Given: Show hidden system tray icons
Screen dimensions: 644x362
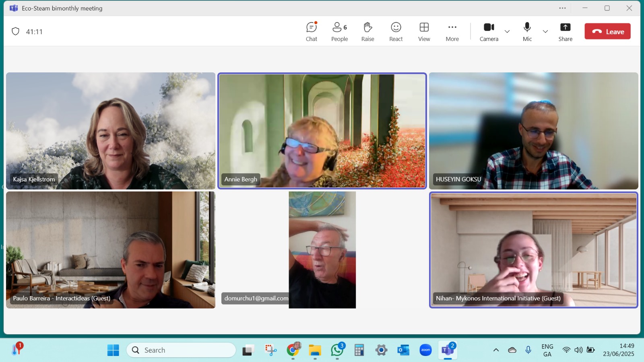Looking at the screenshot, I should [x=496, y=350].
